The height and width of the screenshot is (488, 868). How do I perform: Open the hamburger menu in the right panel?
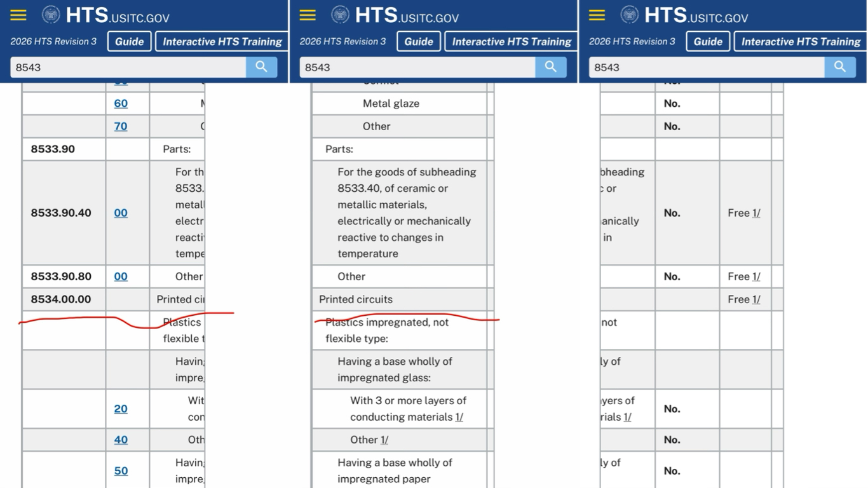(x=597, y=15)
